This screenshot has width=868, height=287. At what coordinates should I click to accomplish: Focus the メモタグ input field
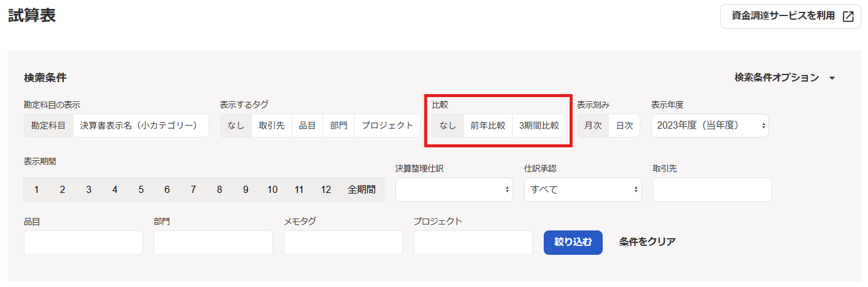pos(343,242)
